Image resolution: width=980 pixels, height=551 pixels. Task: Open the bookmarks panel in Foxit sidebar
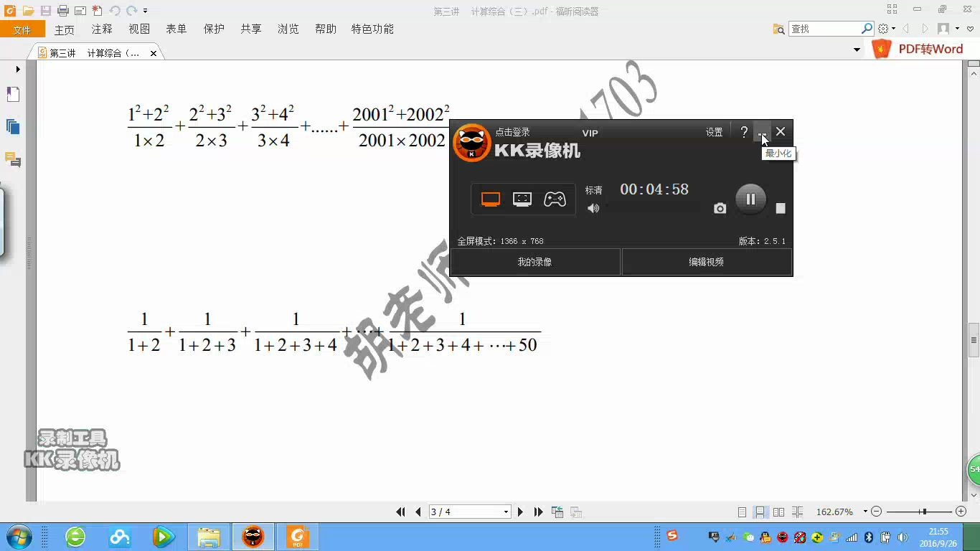[x=12, y=94]
